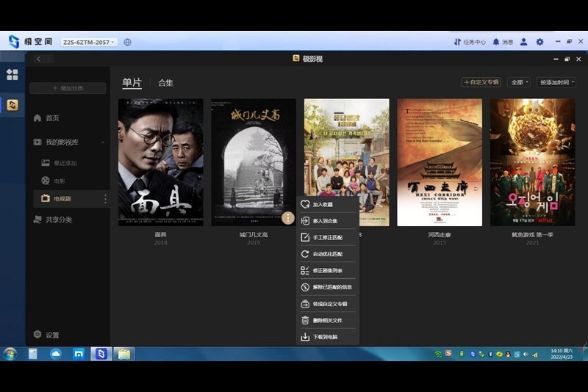Open the blue cloud app in taskbar

pos(56,354)
